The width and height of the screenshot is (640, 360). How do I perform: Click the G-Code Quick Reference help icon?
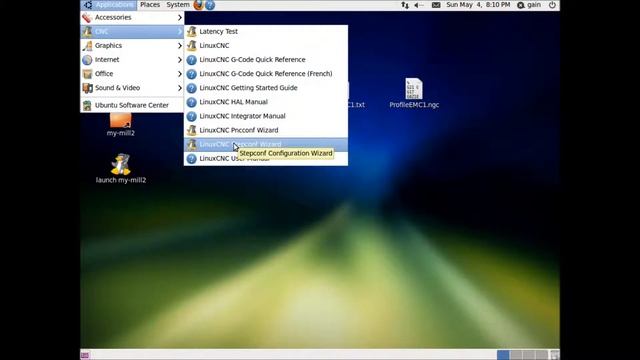191,60
